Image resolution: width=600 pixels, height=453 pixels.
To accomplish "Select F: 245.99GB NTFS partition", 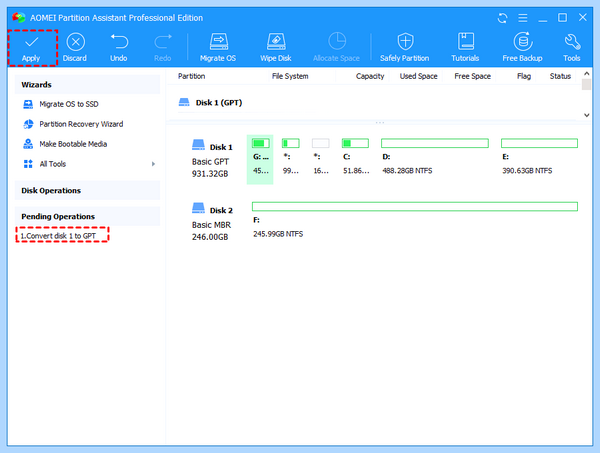I will [415, 220].
